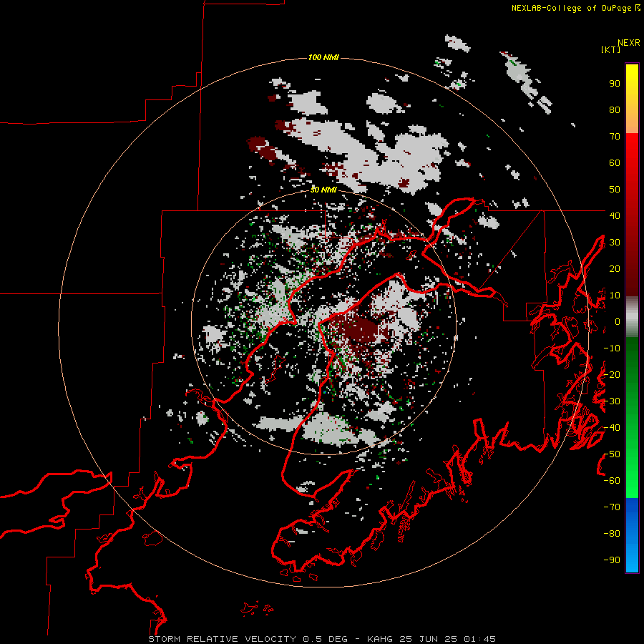This screenshot has height=644, width=644.
Task: Click the positive 60 knot scale label
Action: [x=615, y=163]
